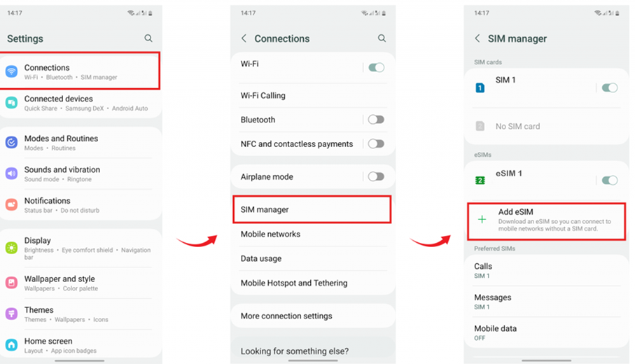Tap the blue SIM 1 card icon
635x364 pixels.
[x=480, y=87]
